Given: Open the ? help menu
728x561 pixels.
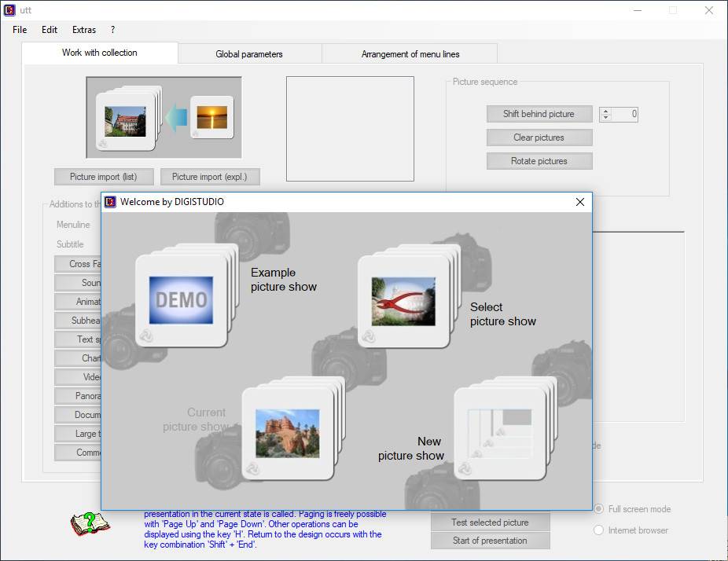Looking at the screenshot, I should 113,30.
